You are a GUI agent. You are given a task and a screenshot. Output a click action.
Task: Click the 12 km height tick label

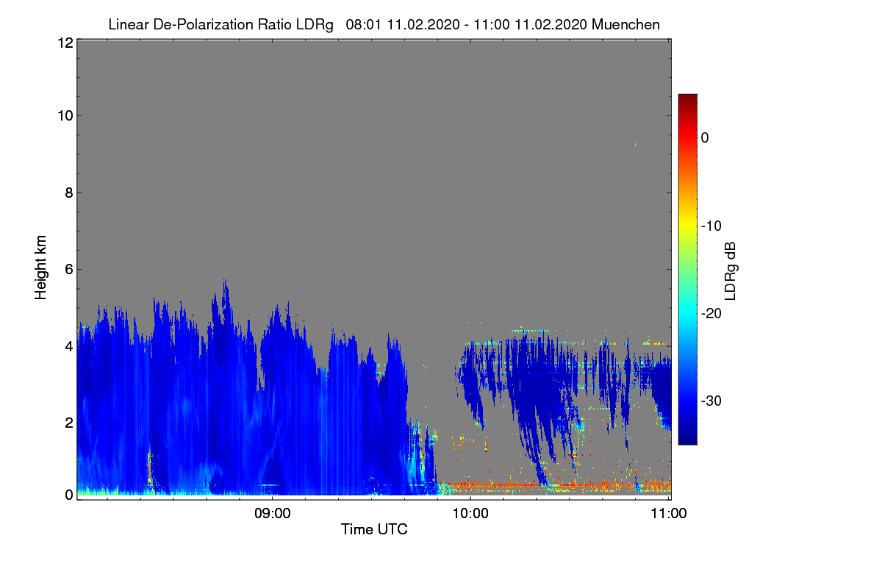(65, 43)
